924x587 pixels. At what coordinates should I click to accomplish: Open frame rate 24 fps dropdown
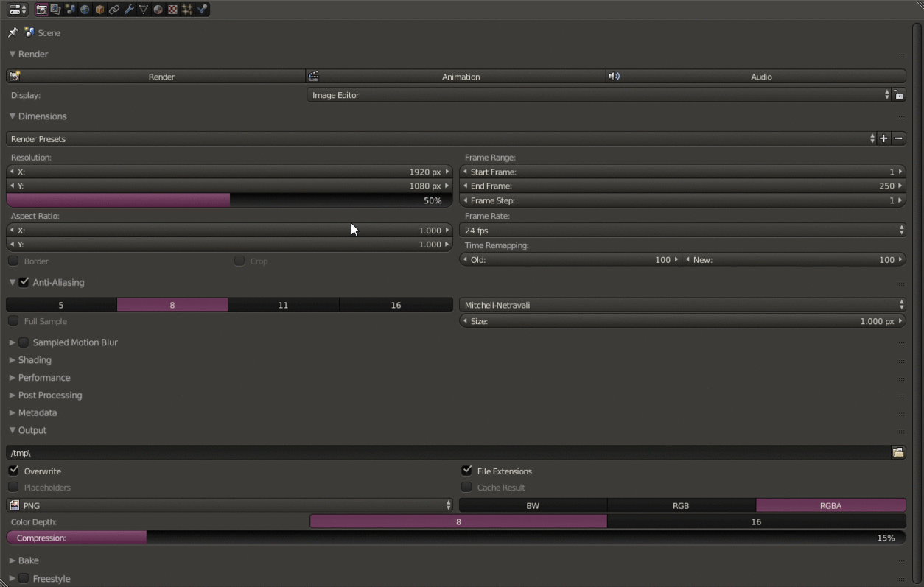682,231
